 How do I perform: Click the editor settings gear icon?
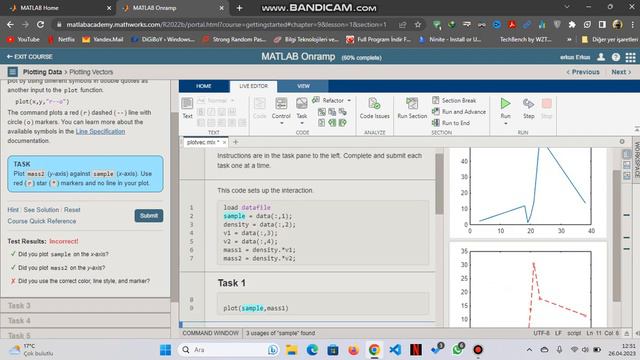pos(622,142)
